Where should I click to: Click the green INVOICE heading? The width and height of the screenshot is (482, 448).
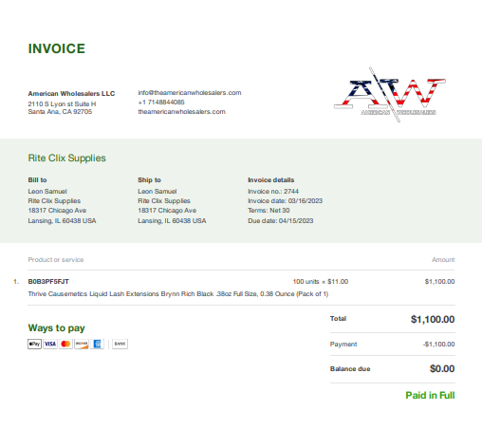[x=57, y=48]
